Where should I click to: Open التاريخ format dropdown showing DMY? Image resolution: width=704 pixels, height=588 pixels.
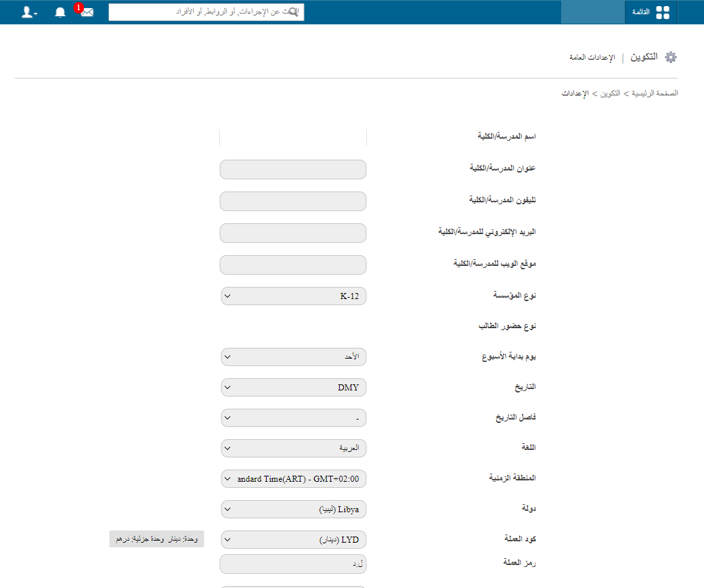click(294, 387)
